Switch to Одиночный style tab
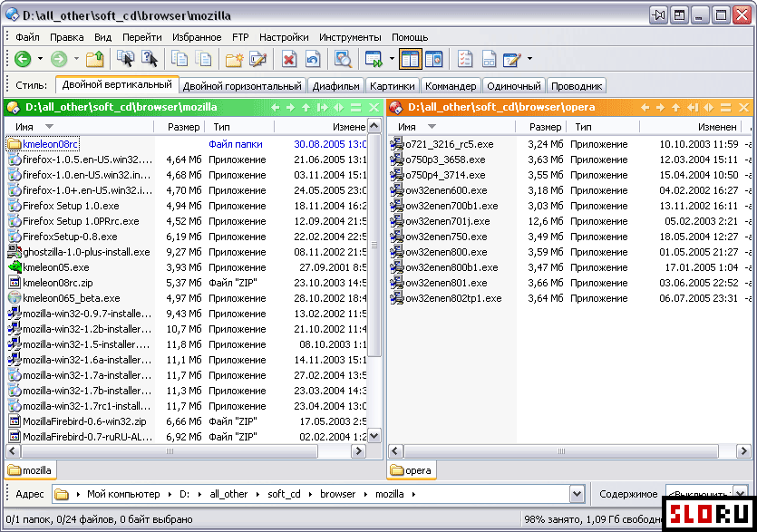 pyautogui.click(x=514, y=86)
